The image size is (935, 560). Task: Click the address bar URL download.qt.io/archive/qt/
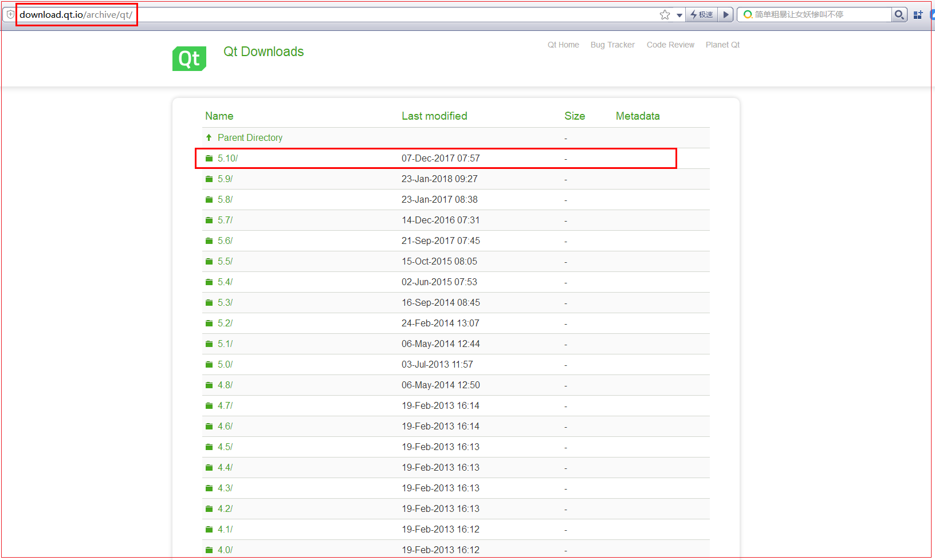pyautogui.click(x=76, y=15)
